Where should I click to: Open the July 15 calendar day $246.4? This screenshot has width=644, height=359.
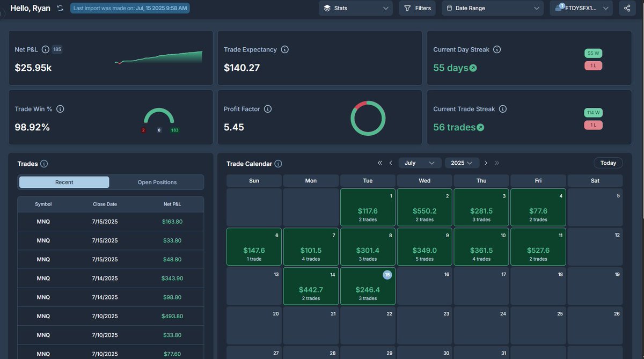pos(368,286)
